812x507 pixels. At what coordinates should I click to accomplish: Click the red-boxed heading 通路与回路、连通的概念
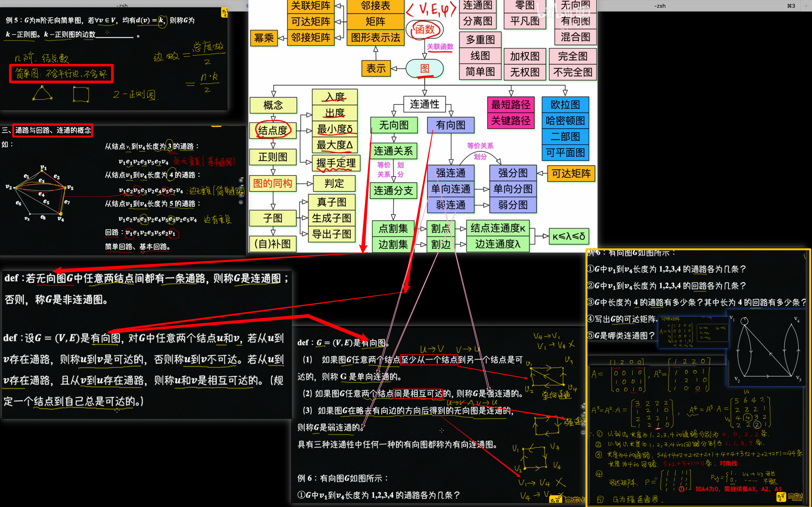coord(53,130)
